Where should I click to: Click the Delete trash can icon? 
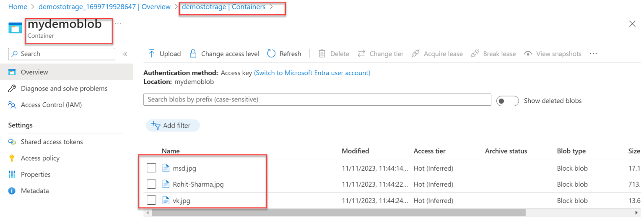pos(322,54)
